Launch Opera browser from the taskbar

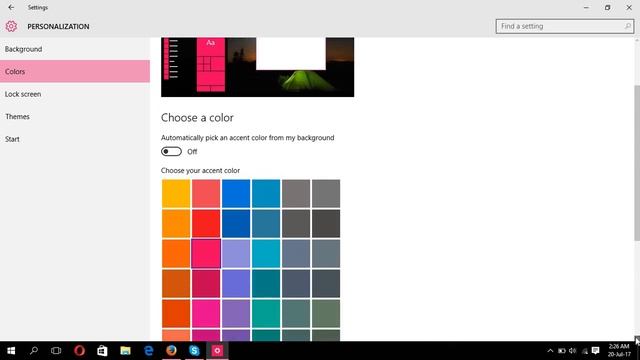79,351
